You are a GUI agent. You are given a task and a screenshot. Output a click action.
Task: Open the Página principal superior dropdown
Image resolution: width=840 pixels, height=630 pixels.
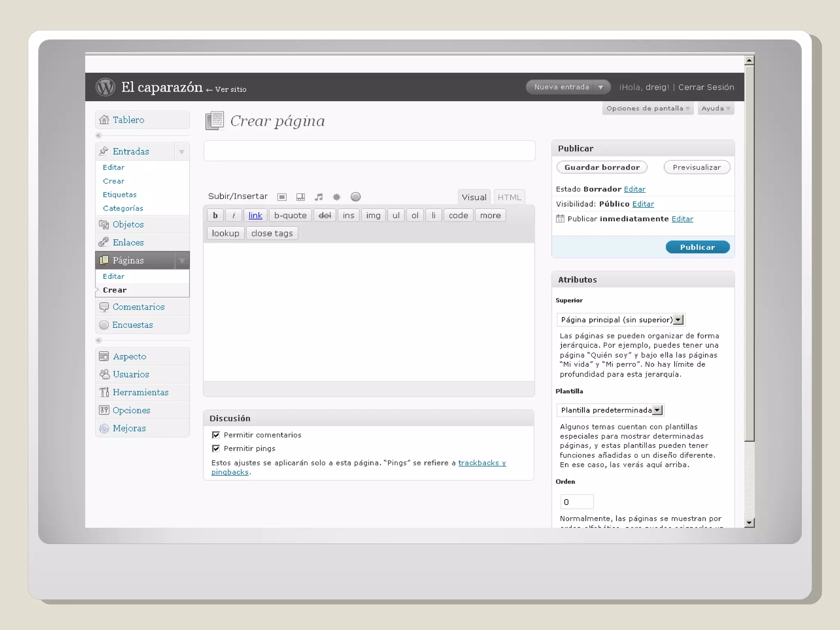678,320
